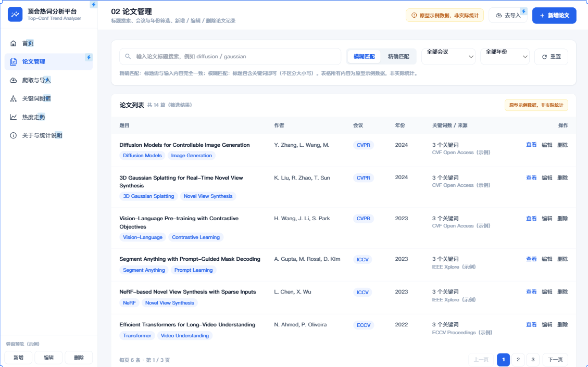
Task: Click the NeRF keyword tag
Action: coord(129,303)
